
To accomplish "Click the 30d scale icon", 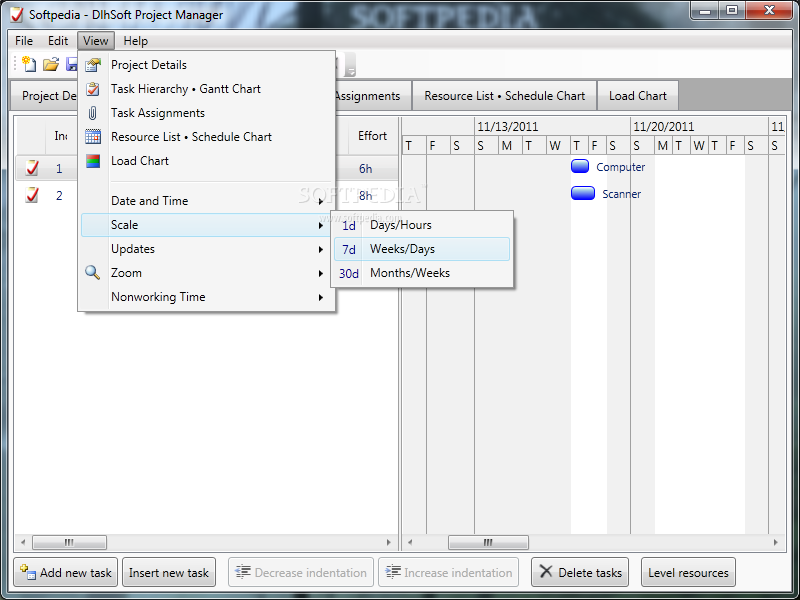I will pos(348,273).
